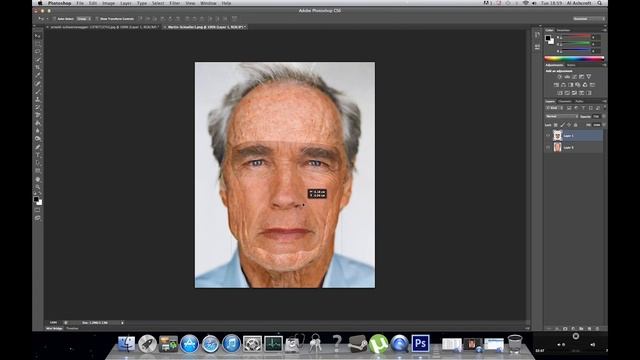Select the Path Selection tool

[38, 163]
